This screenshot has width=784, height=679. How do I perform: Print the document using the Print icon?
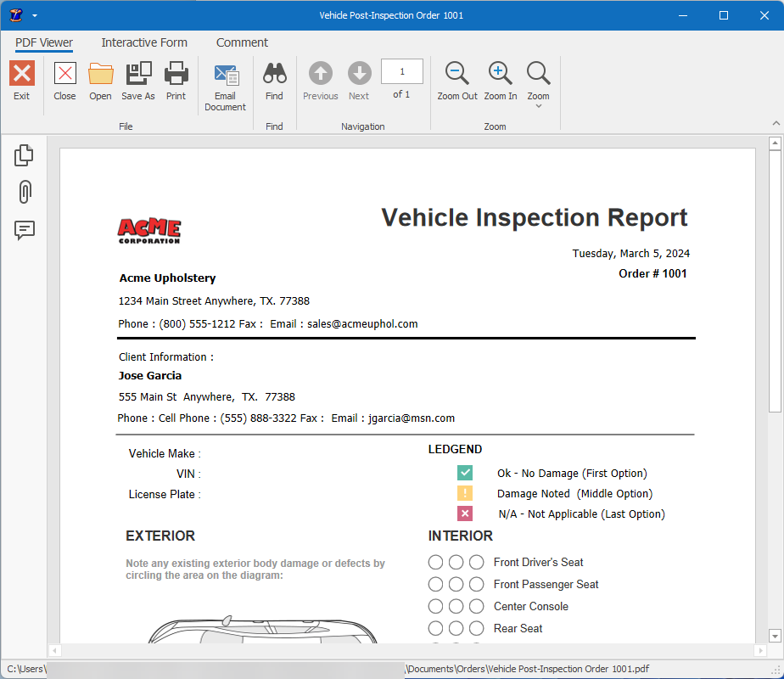point(176,81)
